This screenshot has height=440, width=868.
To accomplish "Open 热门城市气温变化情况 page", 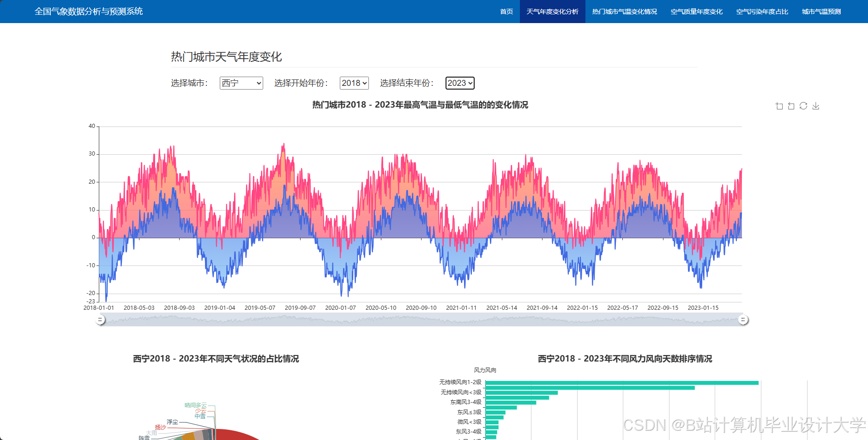I will 624,12.
